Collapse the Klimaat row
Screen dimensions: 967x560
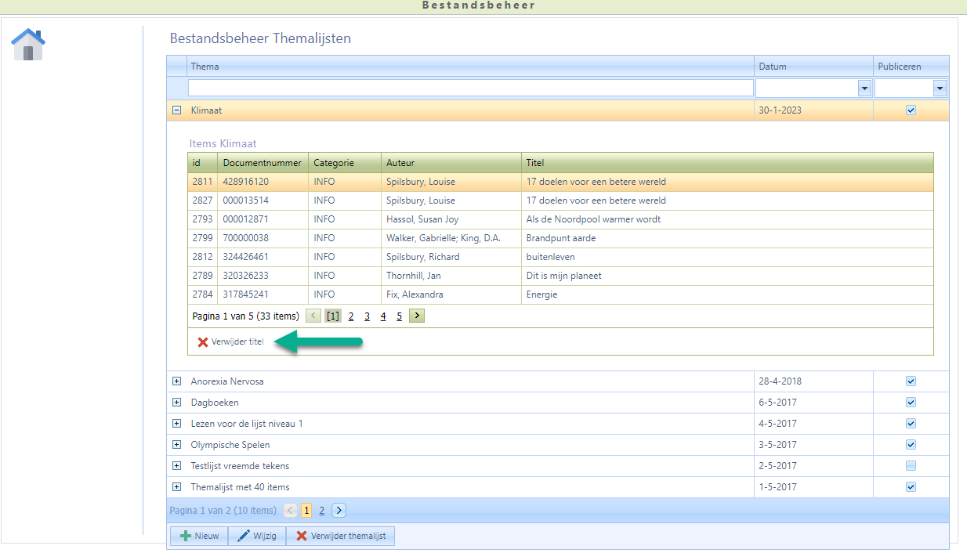click(x=176, y=110)
